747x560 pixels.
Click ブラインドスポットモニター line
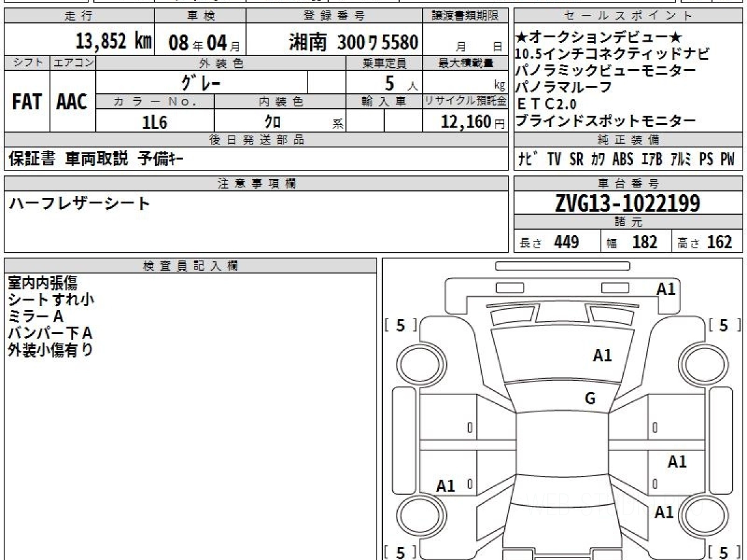pyautogui.click(x=606, y=121)
